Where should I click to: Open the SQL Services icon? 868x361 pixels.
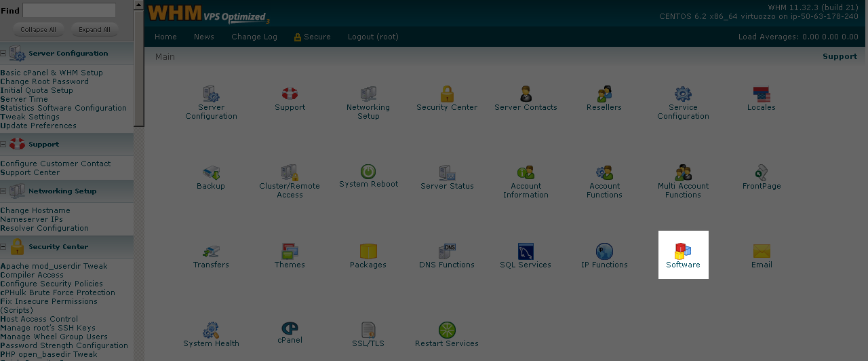(x=526, y=251)
